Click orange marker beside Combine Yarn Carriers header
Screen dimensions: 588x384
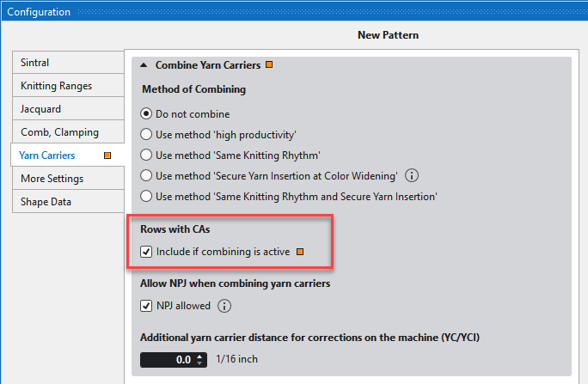tap(269, 65)
